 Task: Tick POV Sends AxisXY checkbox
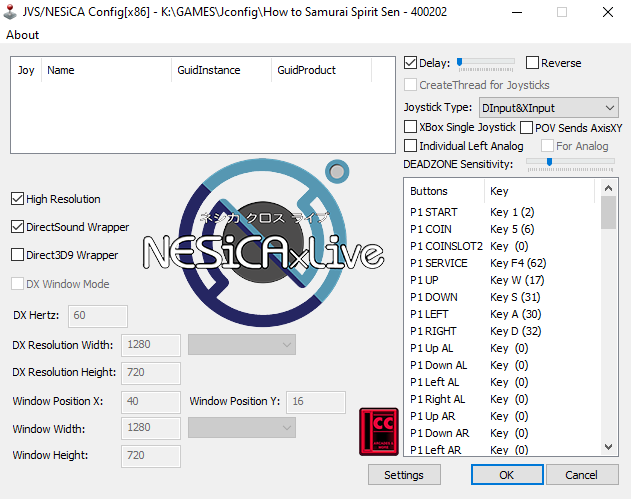point(527,128)
